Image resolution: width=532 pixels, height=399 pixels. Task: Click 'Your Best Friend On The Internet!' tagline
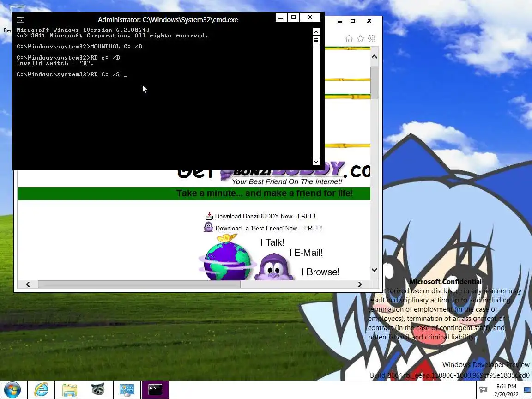click(287, 182)
